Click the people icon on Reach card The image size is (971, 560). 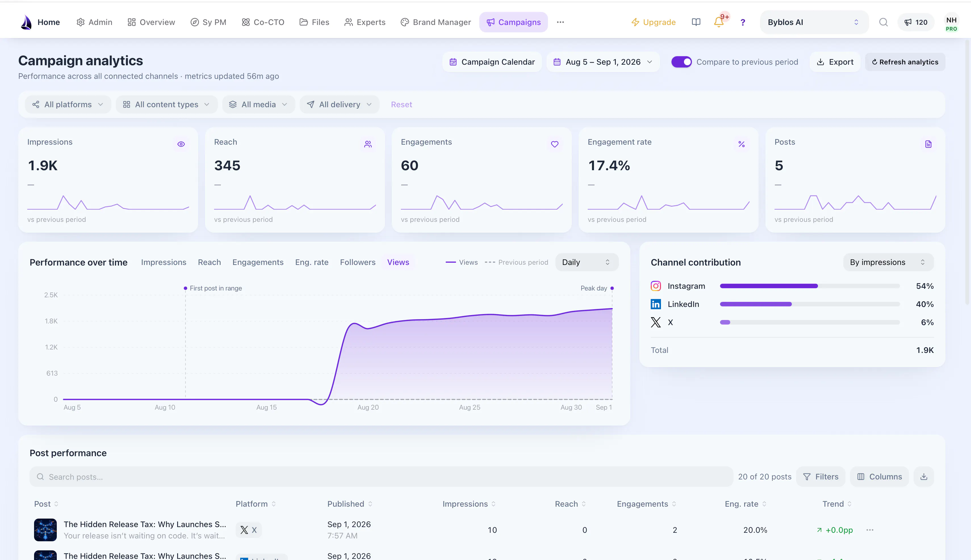click(x=368, y=144)
